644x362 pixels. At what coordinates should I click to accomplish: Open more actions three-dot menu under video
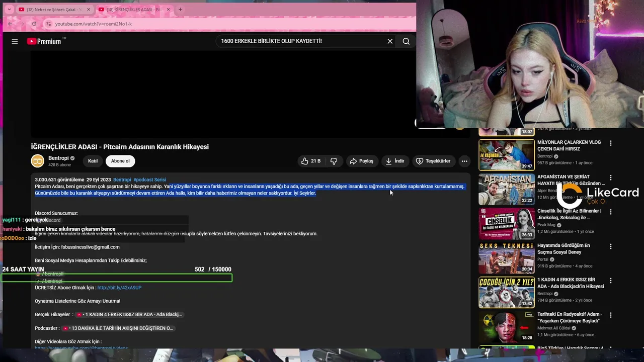point(464,161)
